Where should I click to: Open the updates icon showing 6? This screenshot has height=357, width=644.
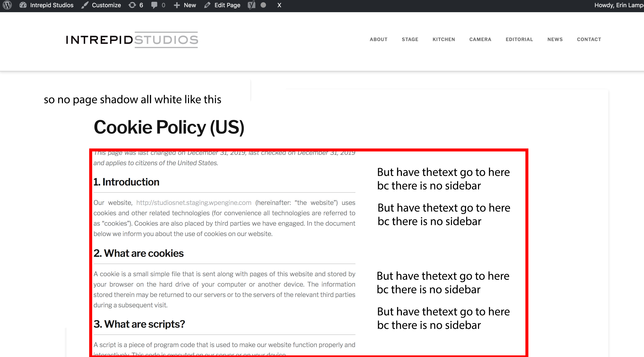click(x=135, y=5)
